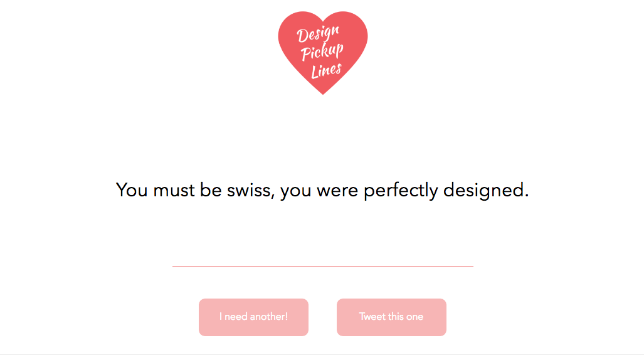Click the word "Tweet" on the right button
Image resolution: width=644 pixels, height=355 pixels.
tap(372, 317)
